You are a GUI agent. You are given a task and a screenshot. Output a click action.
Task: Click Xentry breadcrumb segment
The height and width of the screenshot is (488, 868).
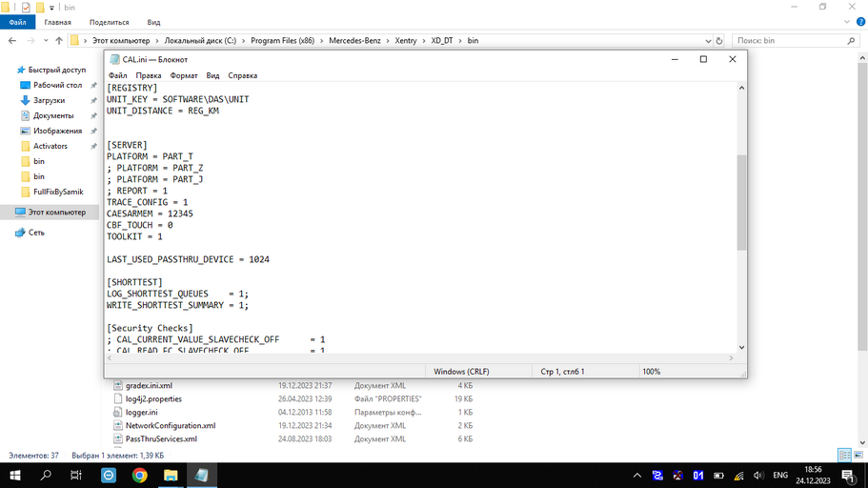[x=406, y=40]
